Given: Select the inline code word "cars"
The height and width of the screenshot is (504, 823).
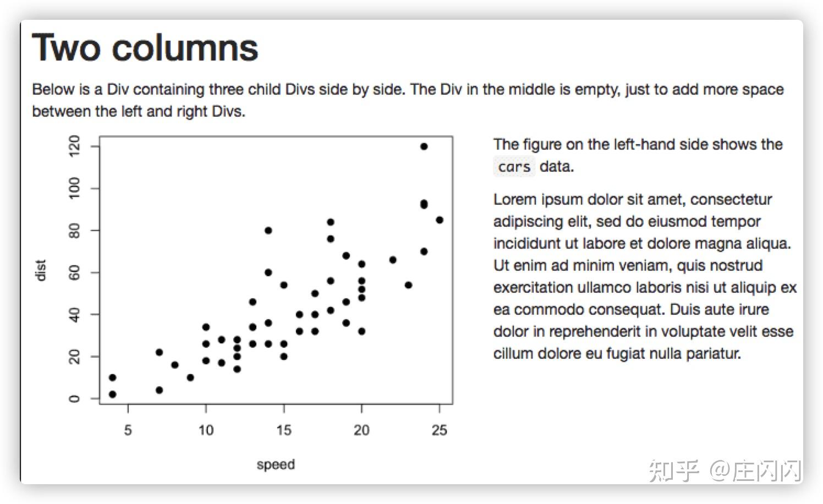Looking at the screenshot, I should tap(514, 166).
